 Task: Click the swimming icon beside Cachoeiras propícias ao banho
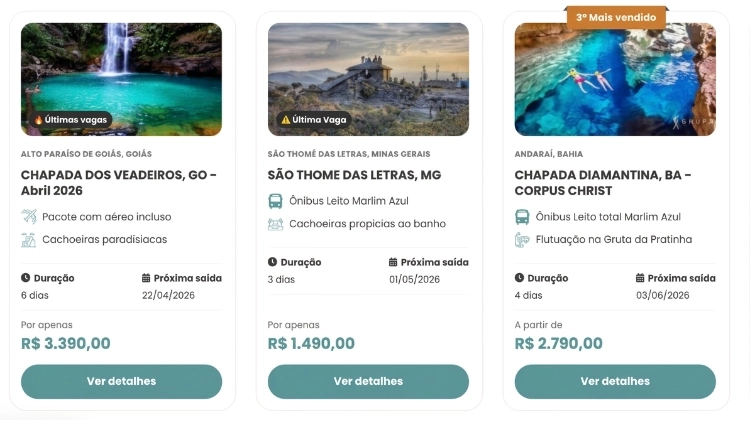click(x=275, y=224)
